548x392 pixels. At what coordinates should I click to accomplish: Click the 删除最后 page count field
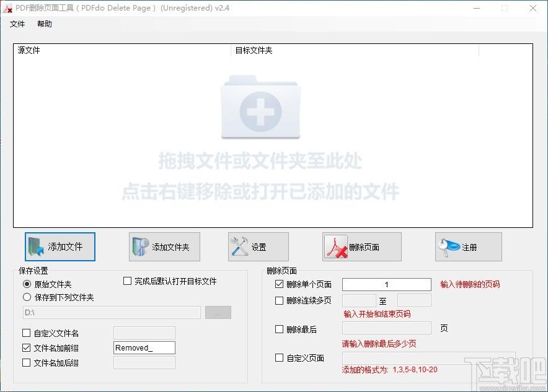click(387, 328)
